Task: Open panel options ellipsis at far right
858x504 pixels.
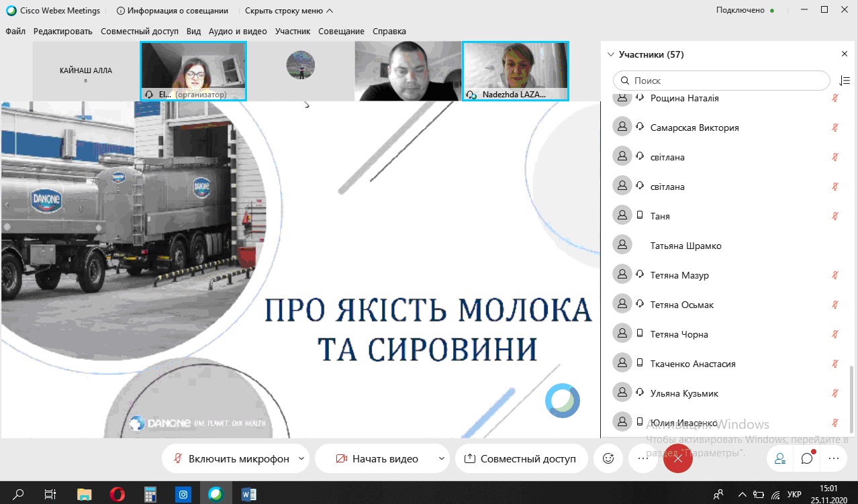Action: (834, 459)
